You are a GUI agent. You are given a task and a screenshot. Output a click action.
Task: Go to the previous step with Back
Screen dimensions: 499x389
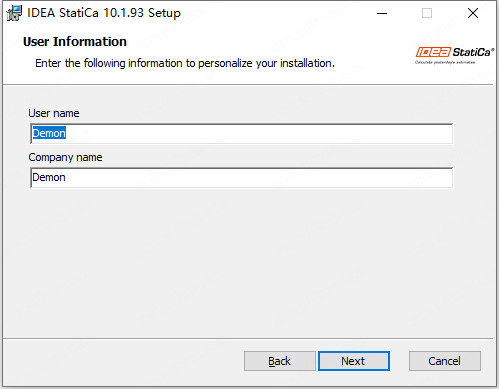280,361
